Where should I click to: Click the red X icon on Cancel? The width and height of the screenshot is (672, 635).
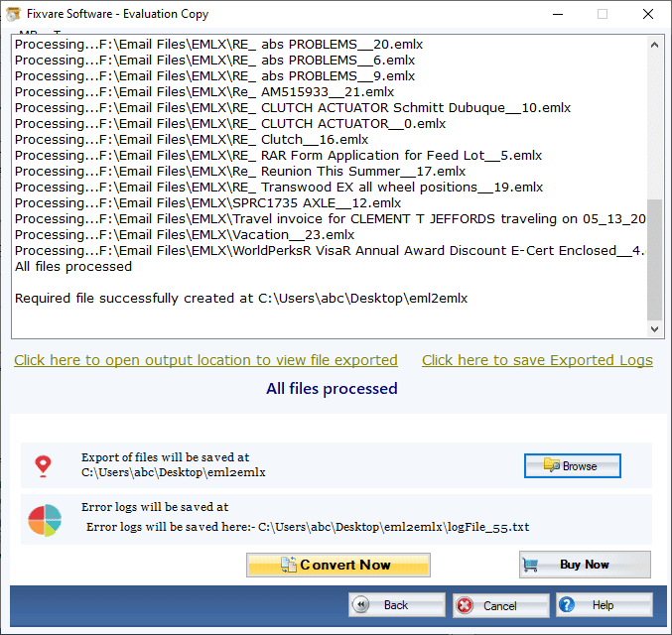[x=465, y=605]
